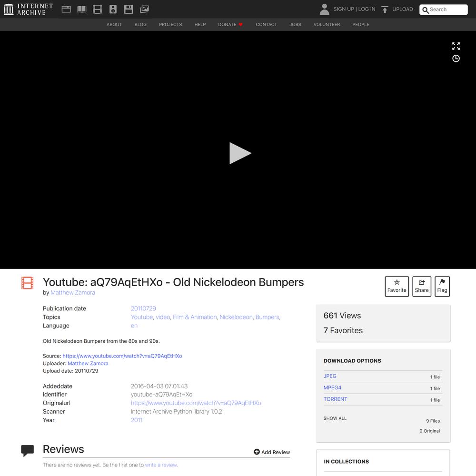
Task: Open the Blog menu item
Action: pos(140,25)
